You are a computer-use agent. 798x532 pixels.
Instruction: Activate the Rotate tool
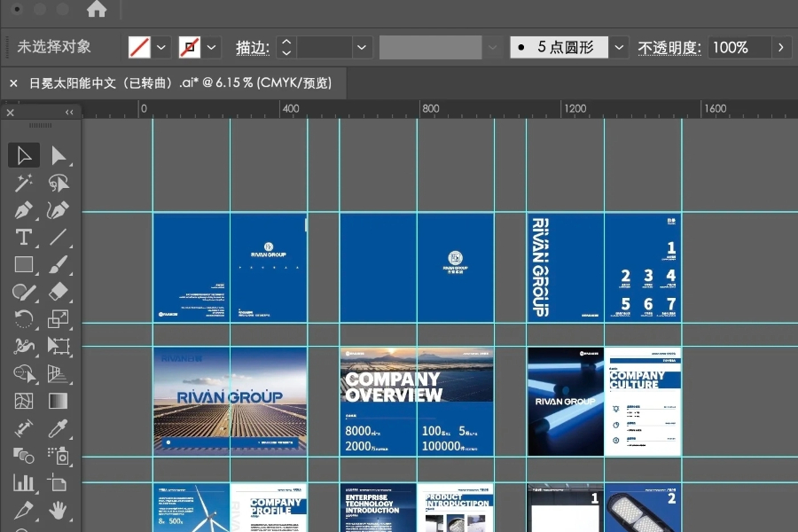coord(24,319)
